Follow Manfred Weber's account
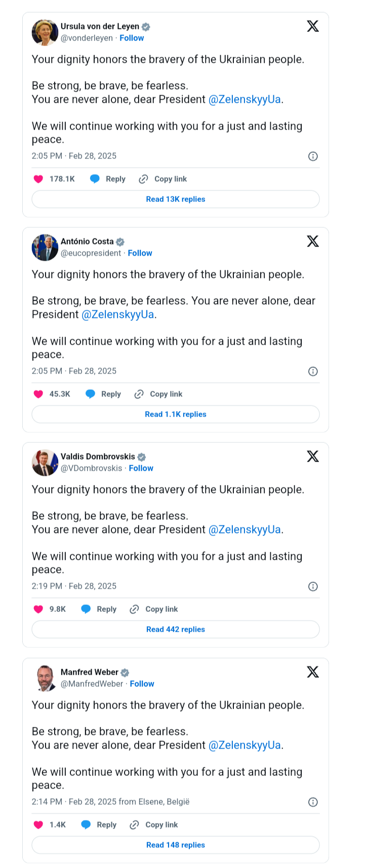This screenshot has width=367, height=868. pyautogui.click(x=142, y=684)
